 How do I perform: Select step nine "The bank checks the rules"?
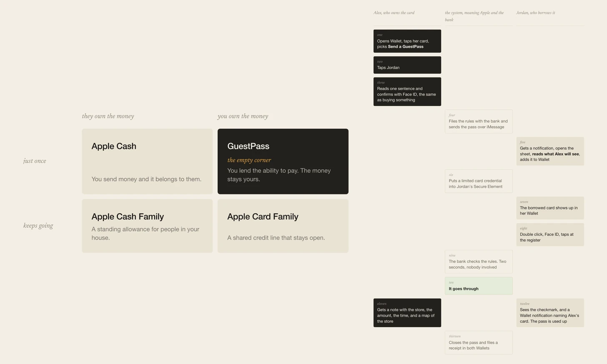click(x=479, y=262)
